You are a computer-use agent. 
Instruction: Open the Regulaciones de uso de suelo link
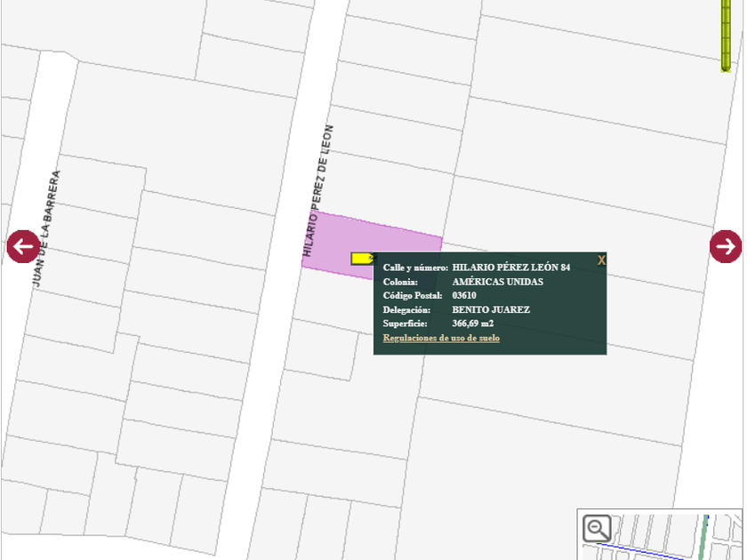pyautogui.click(x=441, y=338)
